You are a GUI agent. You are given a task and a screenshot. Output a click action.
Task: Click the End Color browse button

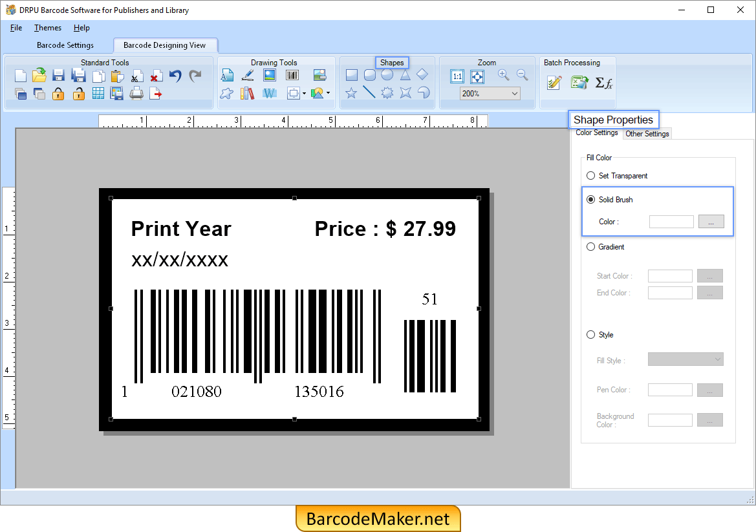point(709,293)
